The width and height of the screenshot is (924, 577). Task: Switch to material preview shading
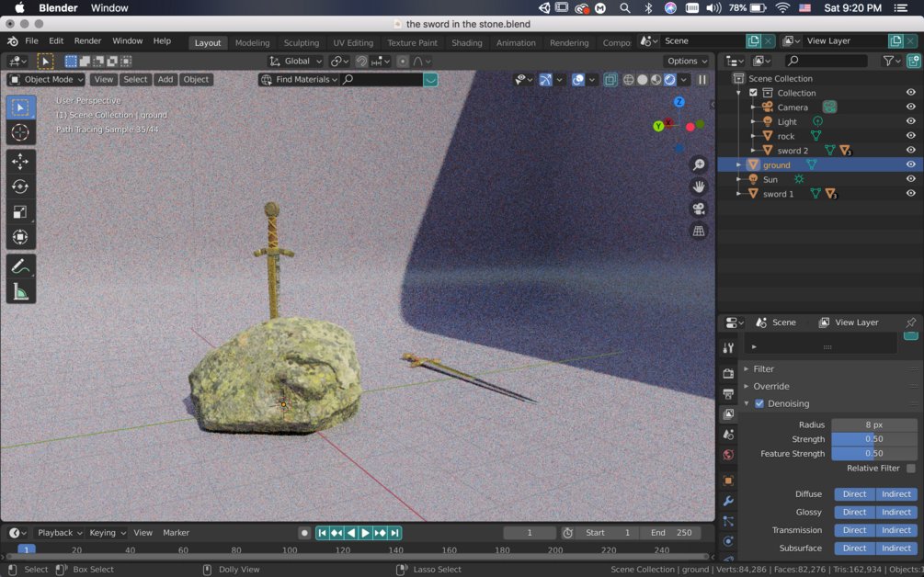656,80
